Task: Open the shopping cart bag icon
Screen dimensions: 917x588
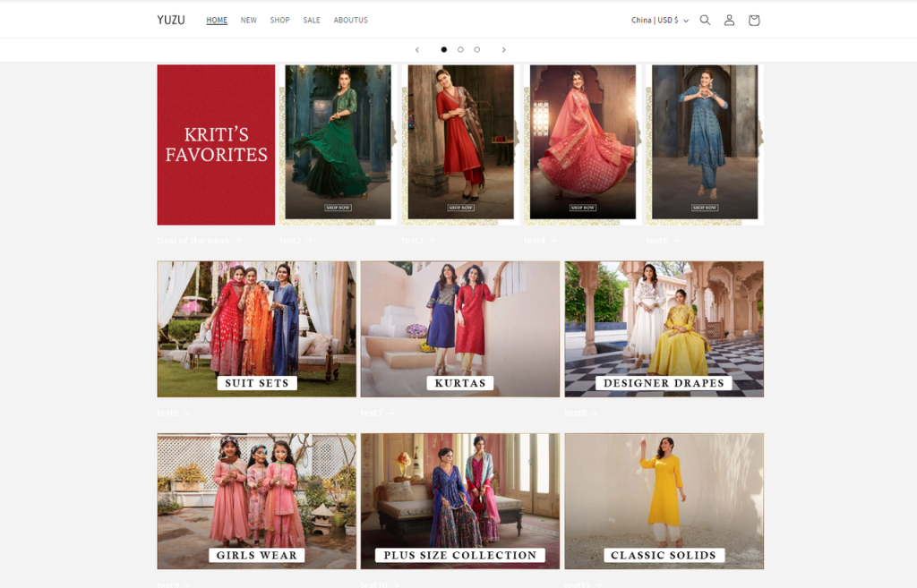Action: coord(753,20)
